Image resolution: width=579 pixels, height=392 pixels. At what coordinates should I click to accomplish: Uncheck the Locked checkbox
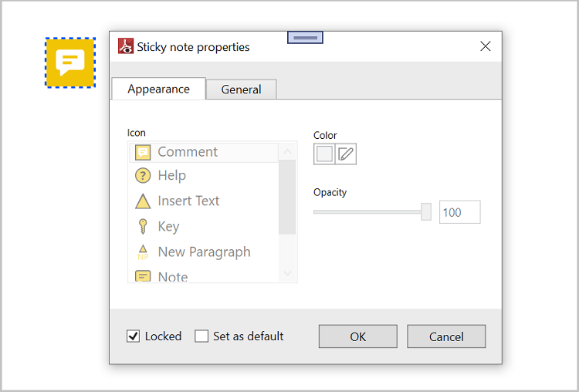click(134, 336)
